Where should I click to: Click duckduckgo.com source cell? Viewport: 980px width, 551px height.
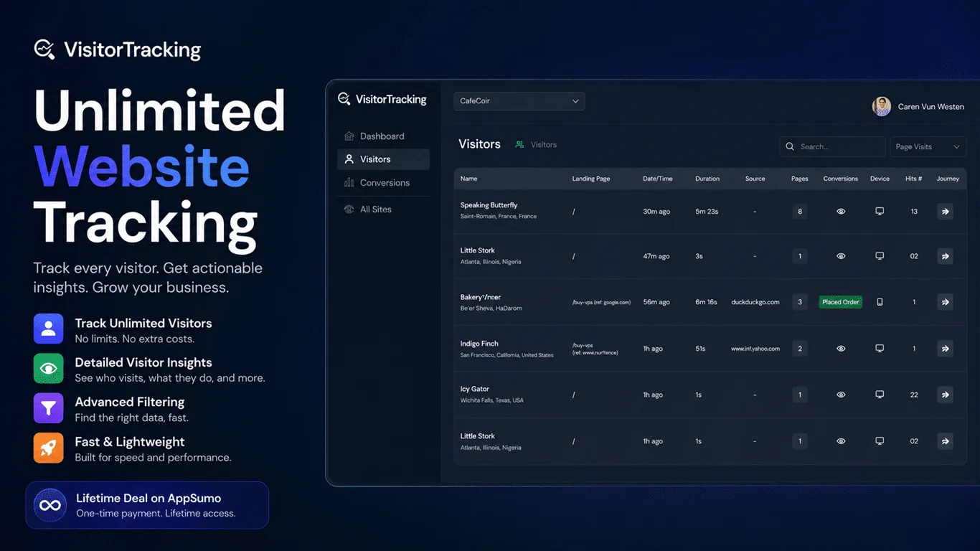pyautogui.click(x=755, y=302)
